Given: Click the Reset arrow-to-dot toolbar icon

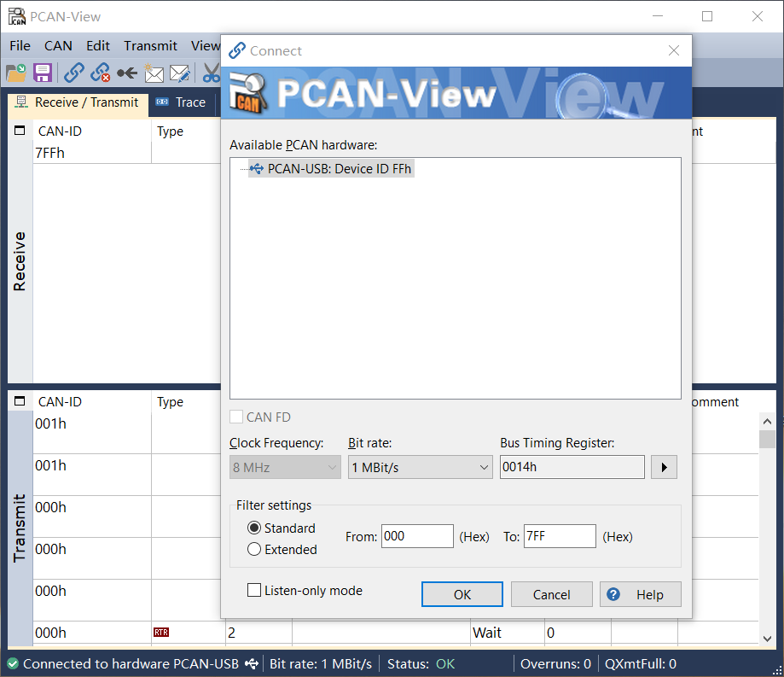Looking at the screenshot, I should click(x=127, y=73).
